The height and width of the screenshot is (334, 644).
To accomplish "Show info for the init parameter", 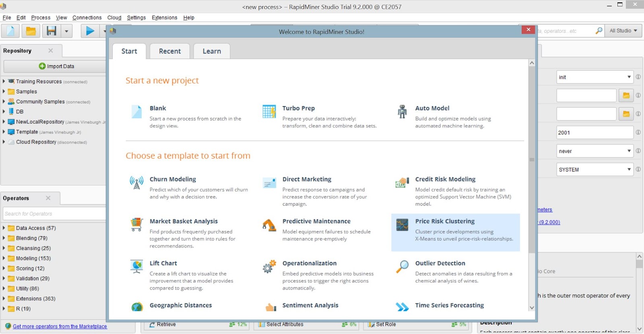I will click(x=638, y=77).
